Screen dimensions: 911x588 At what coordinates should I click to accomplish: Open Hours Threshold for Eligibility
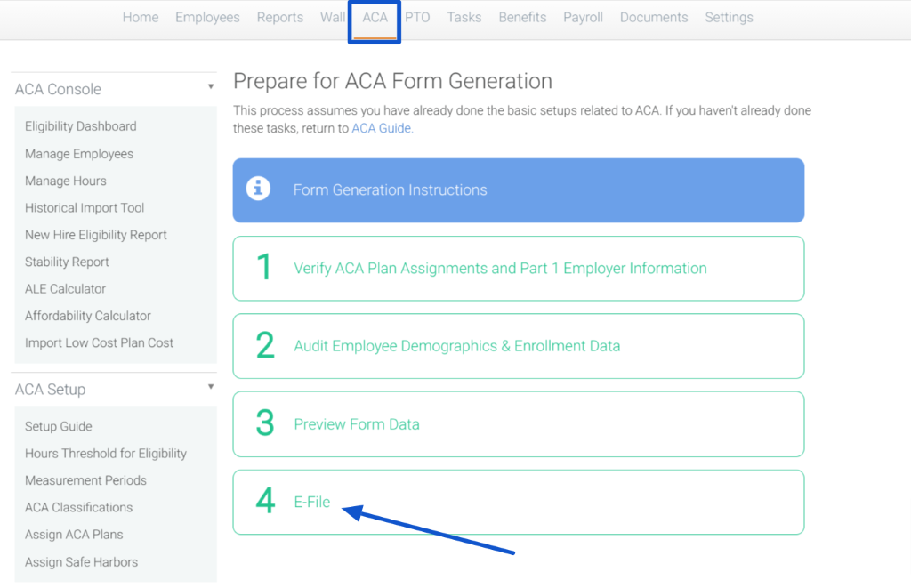click(106, 453)
